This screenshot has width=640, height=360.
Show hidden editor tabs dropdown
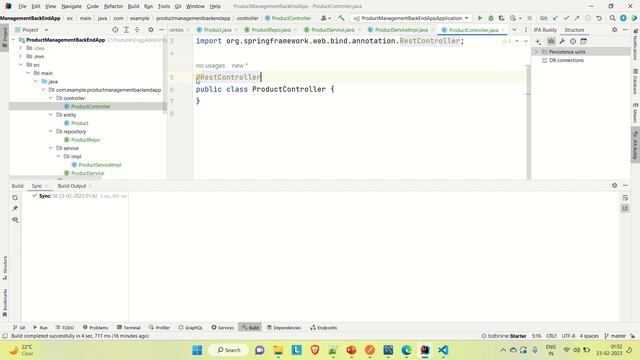click(514, 30)
